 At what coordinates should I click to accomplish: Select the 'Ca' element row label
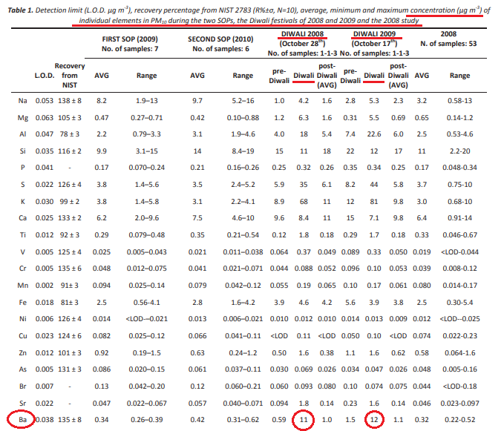22,218
